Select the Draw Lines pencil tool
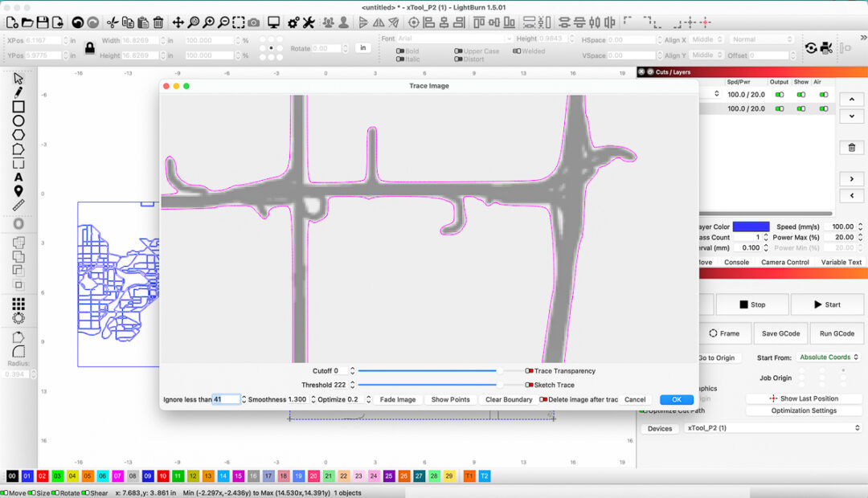The height and width of the screenshot is (498, 868). click(x=18, y=92)
